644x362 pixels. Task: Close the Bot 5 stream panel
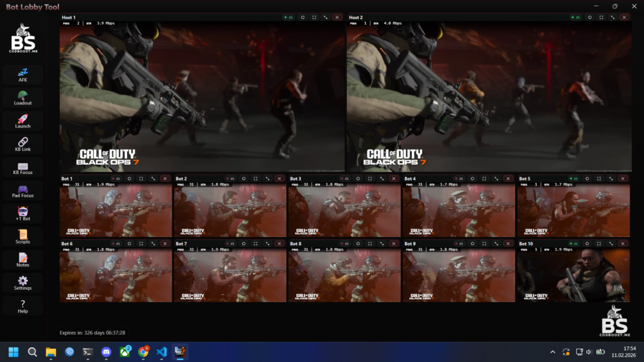623,178
